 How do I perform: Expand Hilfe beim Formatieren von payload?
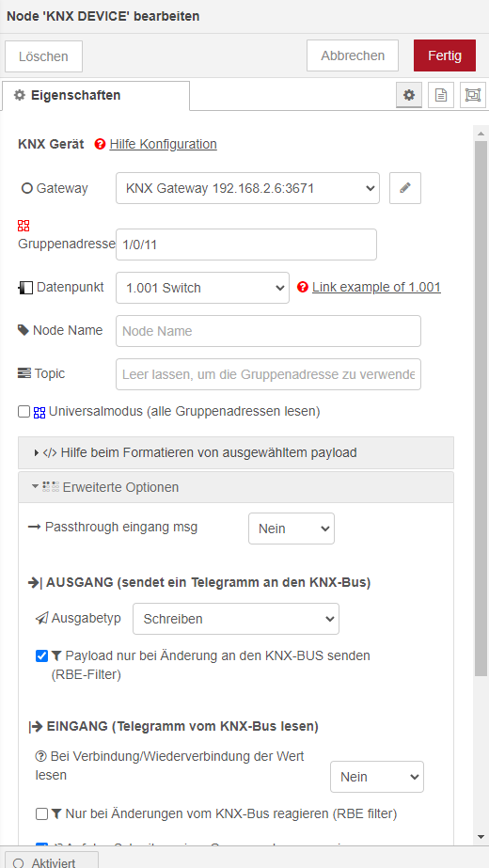pos(236,453)
